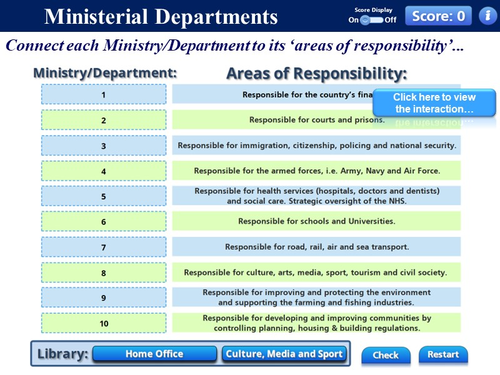Click the armed forces responsibility row
This screenshot has width=500, height=375.
(316, 171)
